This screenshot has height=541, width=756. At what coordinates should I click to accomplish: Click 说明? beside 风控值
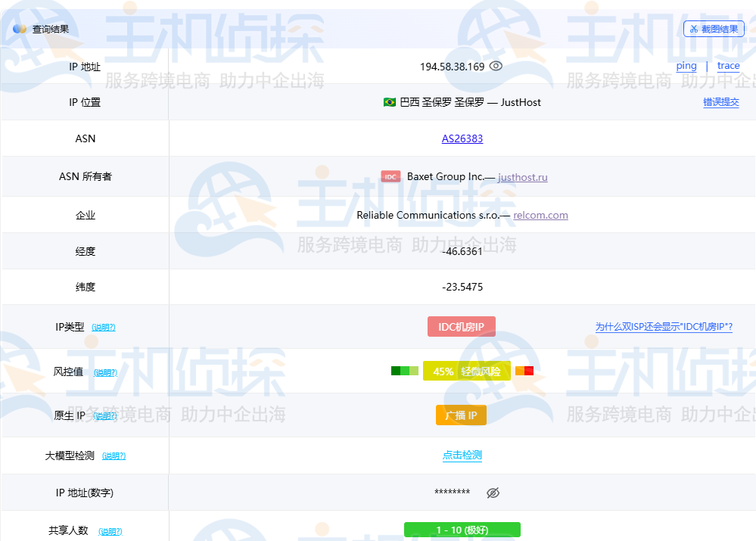(106, 373)
